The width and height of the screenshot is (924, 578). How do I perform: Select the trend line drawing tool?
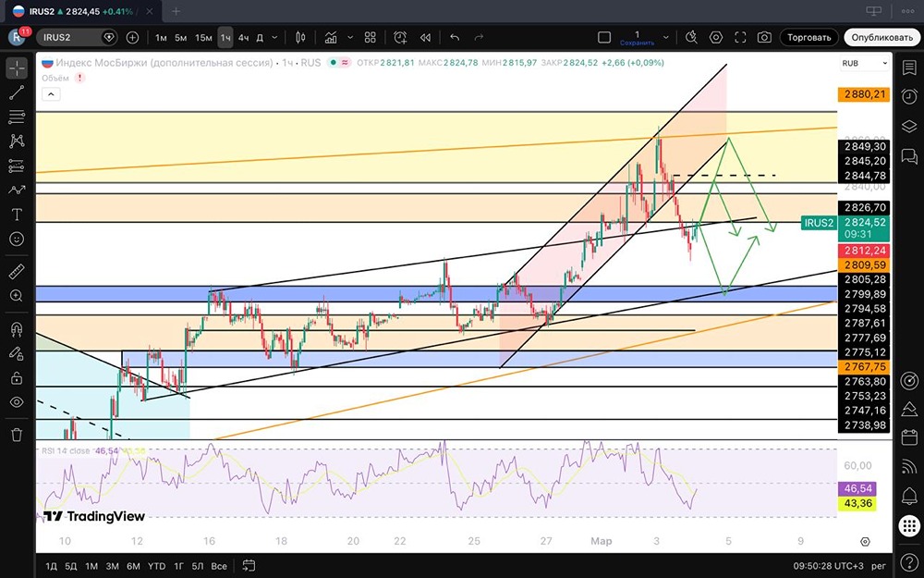17,92
